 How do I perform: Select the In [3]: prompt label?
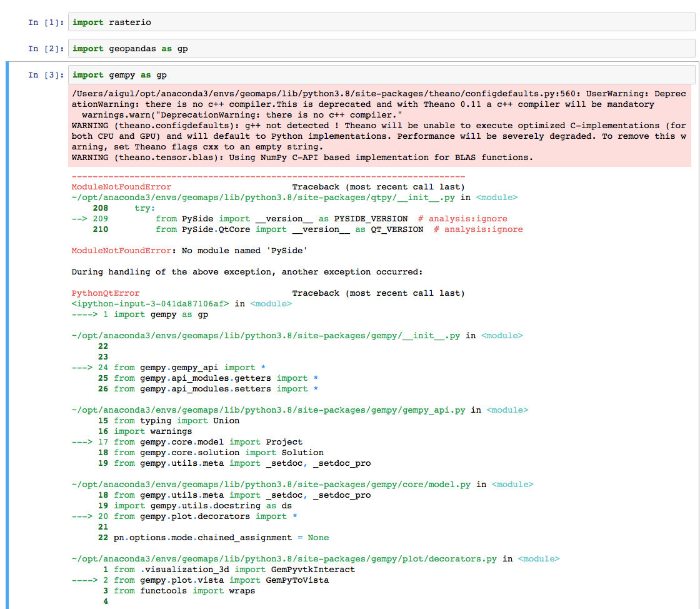(x=46, y=75)
